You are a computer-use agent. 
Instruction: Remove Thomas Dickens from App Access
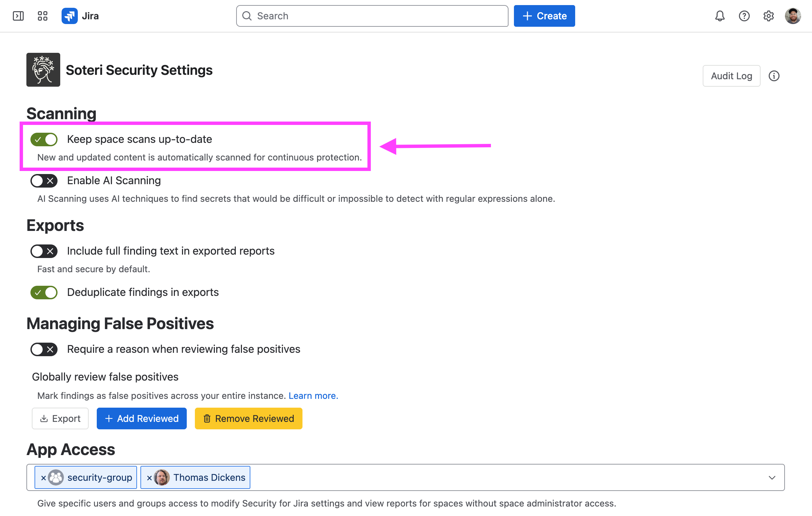(x=149, y=478)
